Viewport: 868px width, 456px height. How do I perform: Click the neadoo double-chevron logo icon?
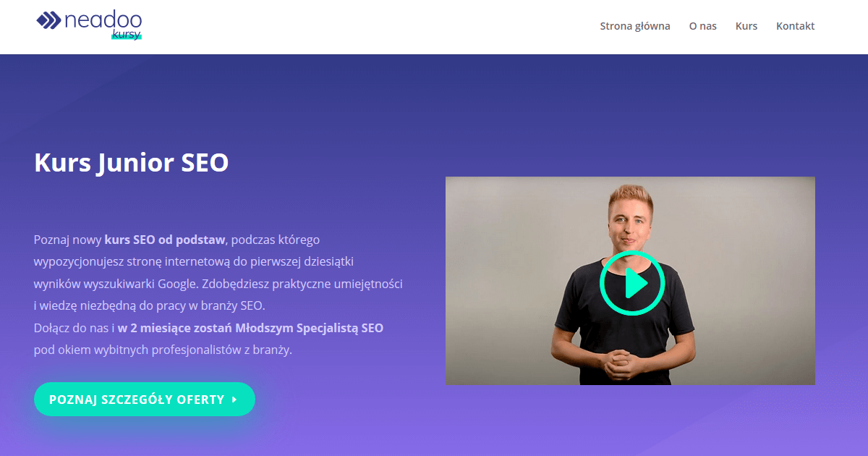pyautogui.click(x=48, y=20)
